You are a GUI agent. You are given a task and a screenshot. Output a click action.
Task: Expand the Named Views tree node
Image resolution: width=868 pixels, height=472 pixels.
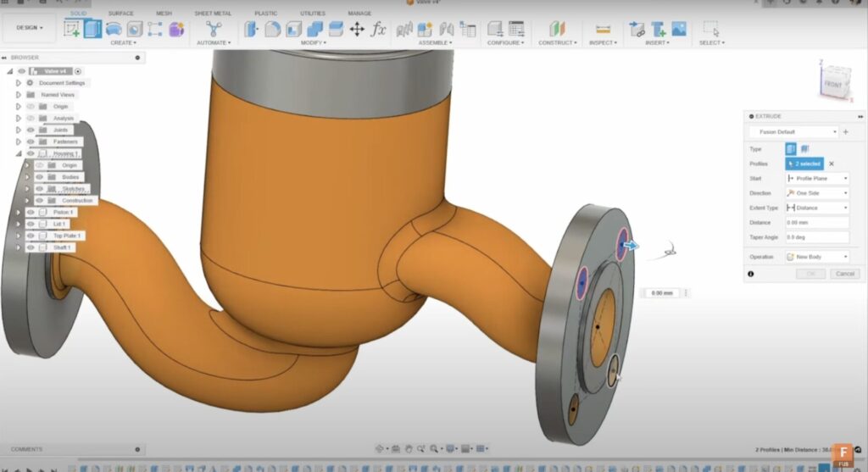click(x=18, y=95)
